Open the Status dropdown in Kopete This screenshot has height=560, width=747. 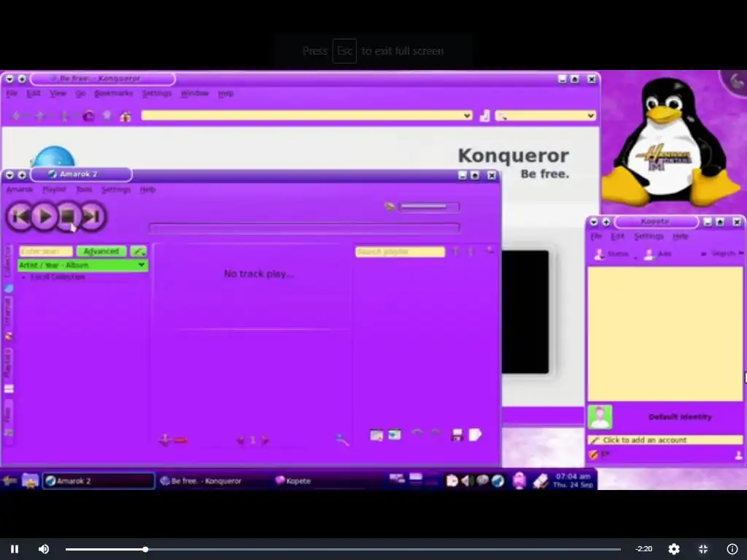point(614,254)
